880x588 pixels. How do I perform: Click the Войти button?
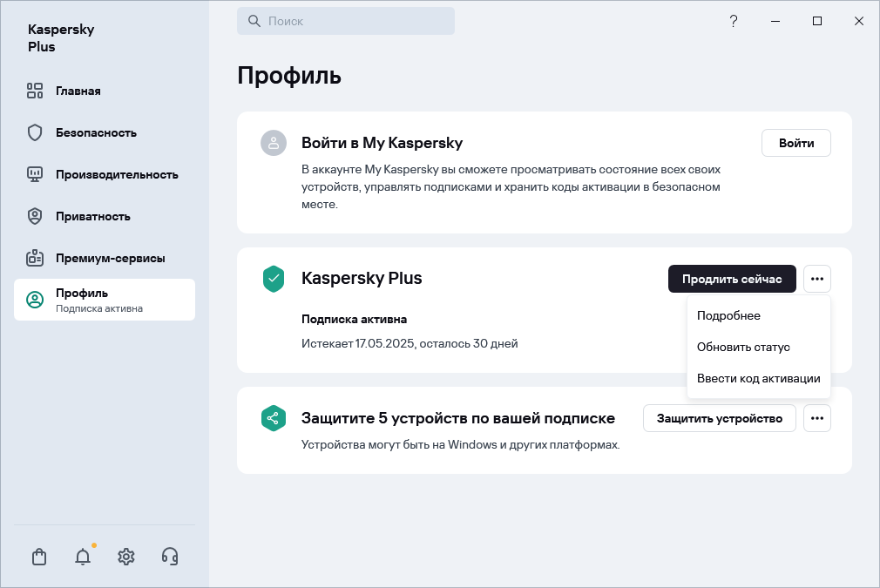tap(795, 143)
